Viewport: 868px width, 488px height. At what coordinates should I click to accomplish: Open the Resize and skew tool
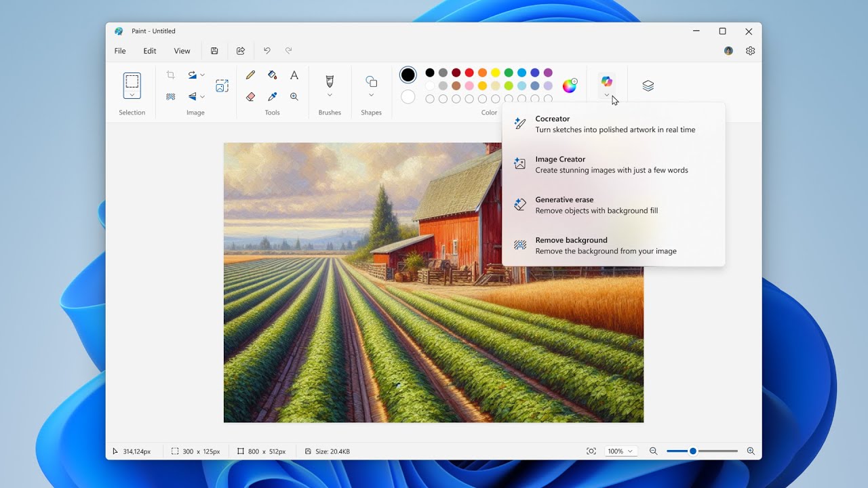coord(222,85)
